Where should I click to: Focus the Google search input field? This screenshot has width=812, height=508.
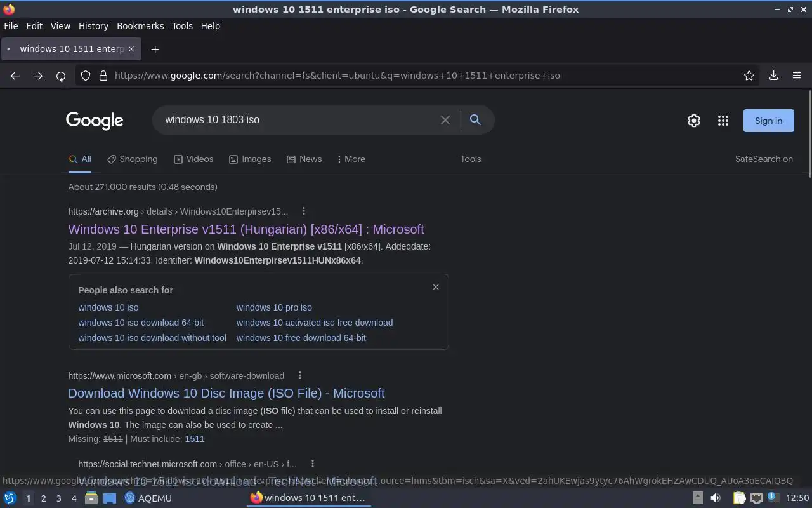[298, 120]
